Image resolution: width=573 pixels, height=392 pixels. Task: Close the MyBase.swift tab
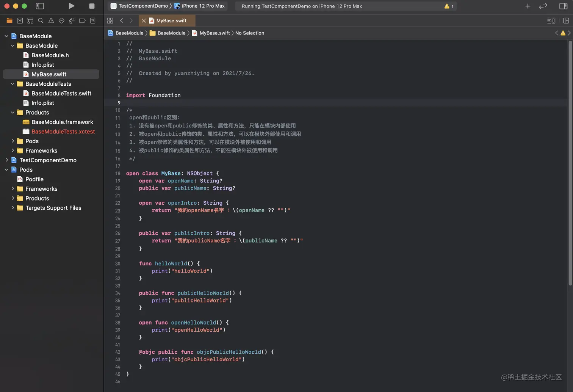click(x=144, y=20)
